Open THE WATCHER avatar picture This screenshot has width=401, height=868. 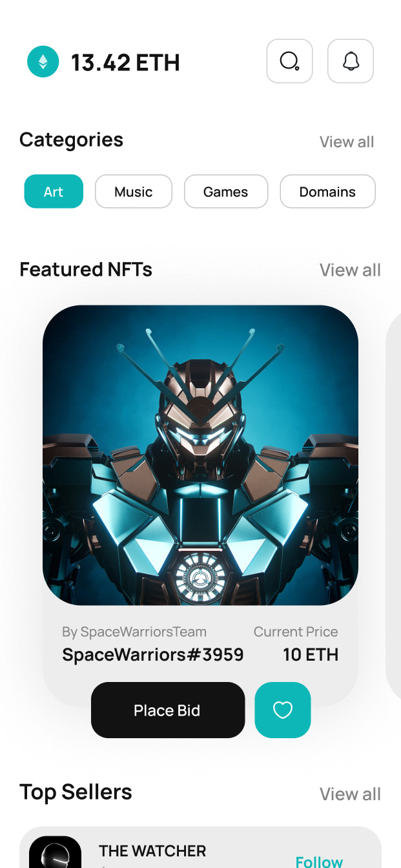[56, 852]
